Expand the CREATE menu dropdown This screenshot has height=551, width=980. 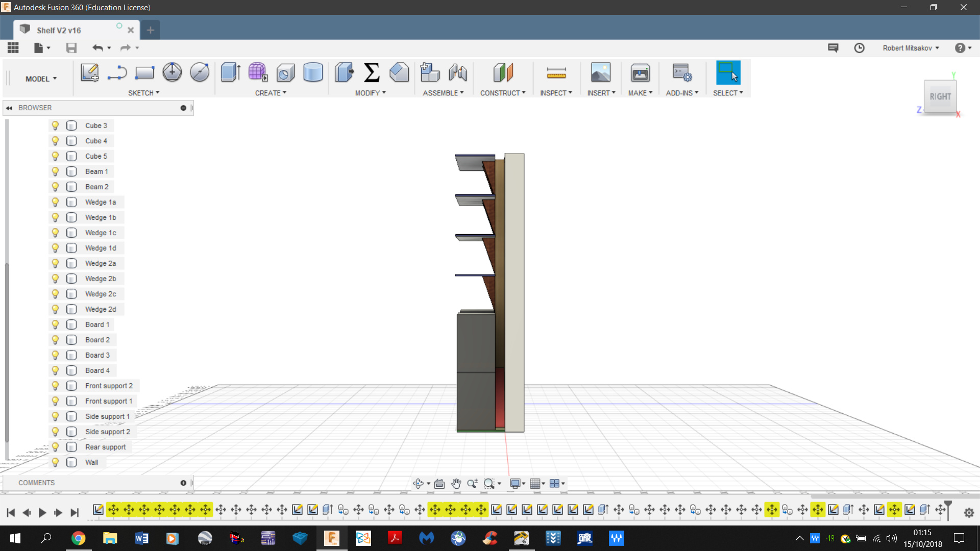(x=271, y=93)
